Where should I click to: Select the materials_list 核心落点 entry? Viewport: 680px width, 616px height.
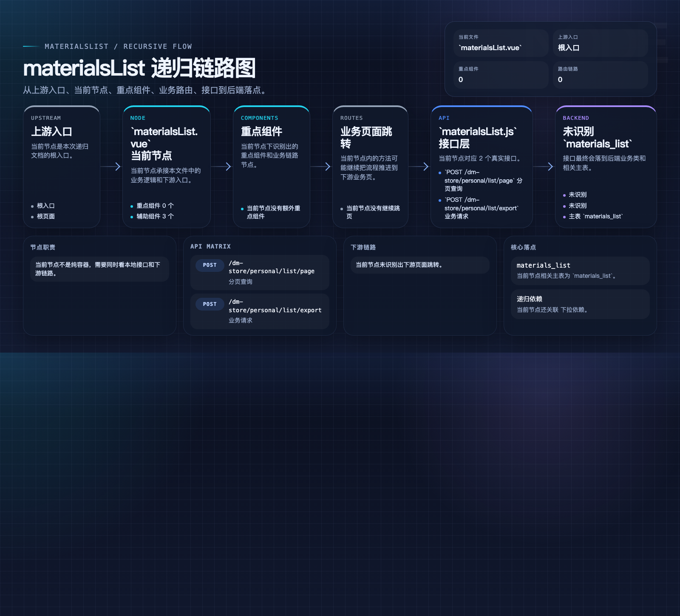pyautogui.click(x=580, y=271)
